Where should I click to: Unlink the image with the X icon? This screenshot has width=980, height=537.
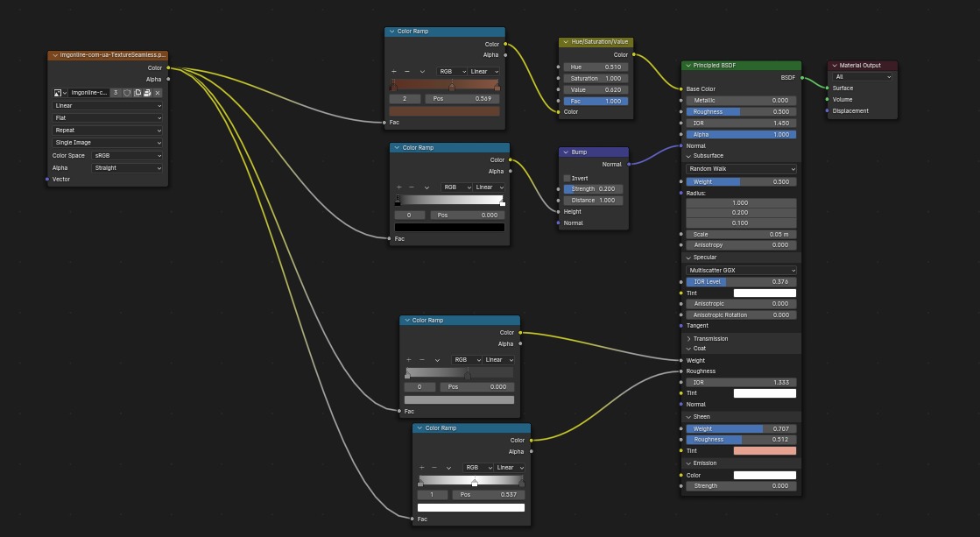coord(158,93)
